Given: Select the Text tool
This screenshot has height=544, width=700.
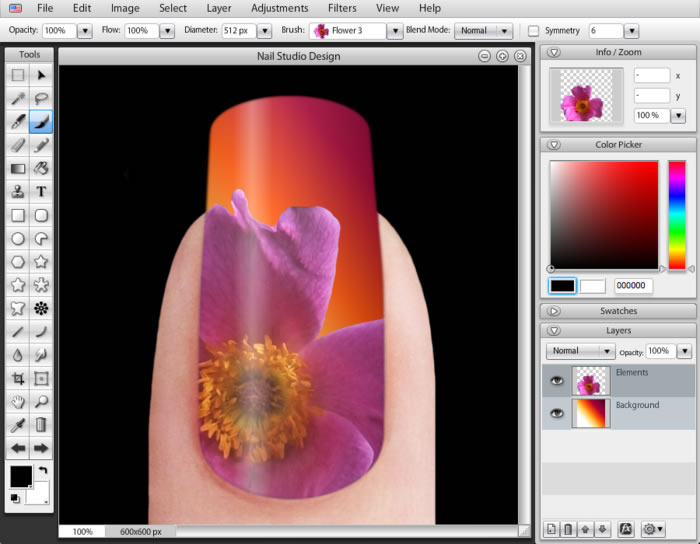Looking at the screenshot, I should coord(41,192).
